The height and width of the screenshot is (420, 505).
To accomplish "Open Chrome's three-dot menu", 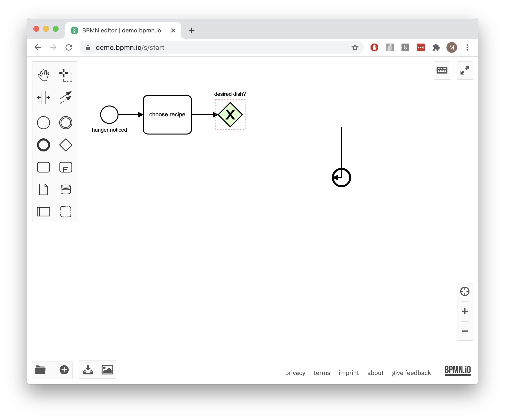I will pos(467,47).
